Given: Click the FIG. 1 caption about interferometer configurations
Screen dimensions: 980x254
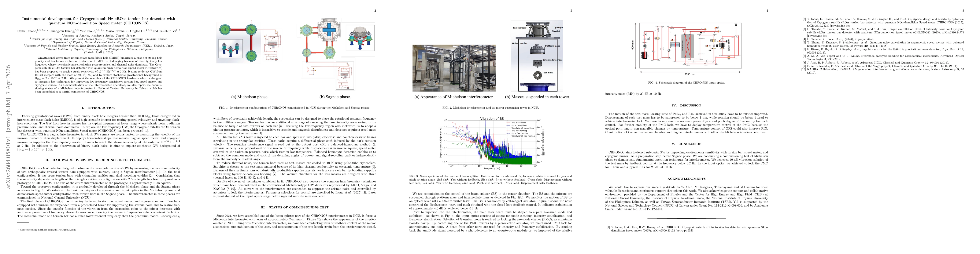Looking at the screenshot, I should (295, 108).
